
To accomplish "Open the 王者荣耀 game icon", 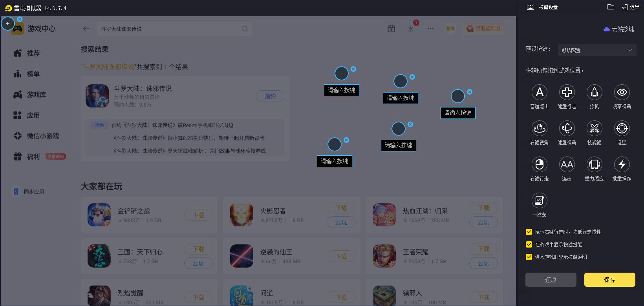I will 384,256.
